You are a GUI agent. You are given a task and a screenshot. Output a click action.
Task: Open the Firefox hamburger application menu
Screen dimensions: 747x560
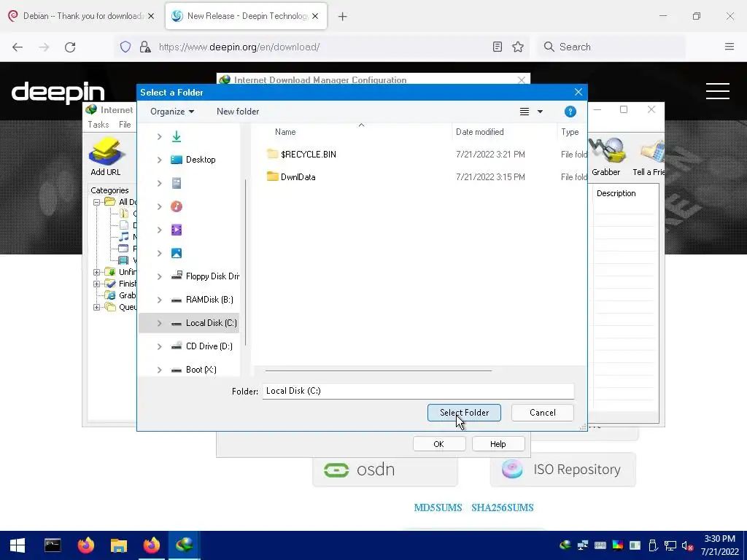pyautogui.click(x=729, y=47)
